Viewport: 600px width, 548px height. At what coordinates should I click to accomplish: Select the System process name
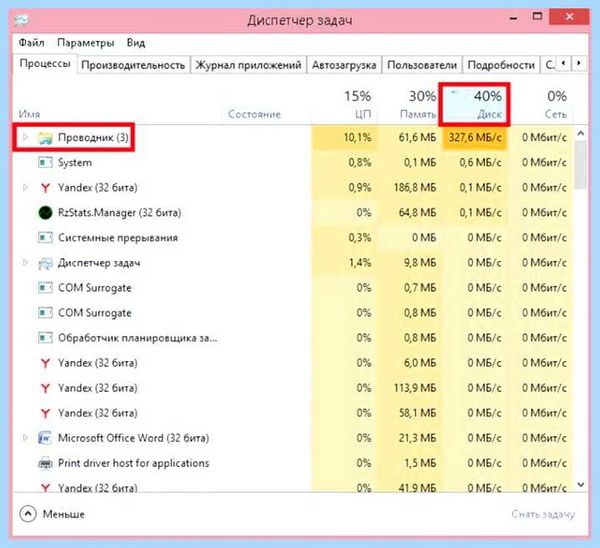pyautogui.click(x=75, y=163)
